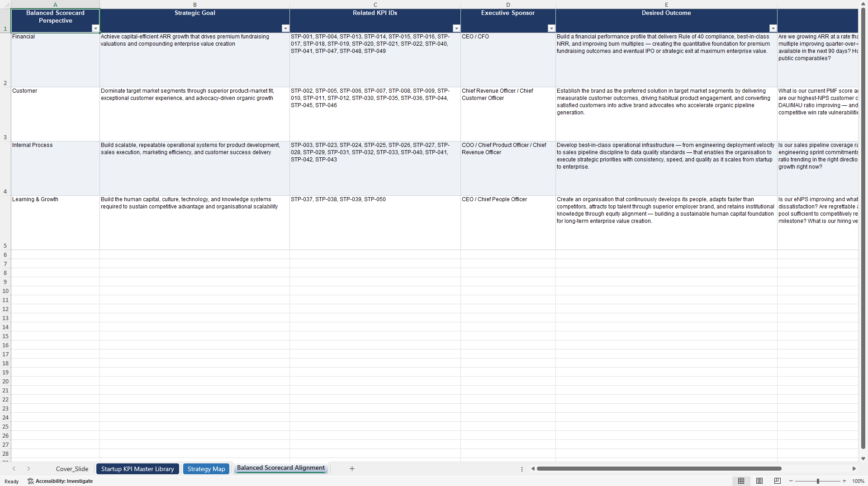
Task: Open filter dropdown for Related KPI IDs
Action: coord(456,28)
